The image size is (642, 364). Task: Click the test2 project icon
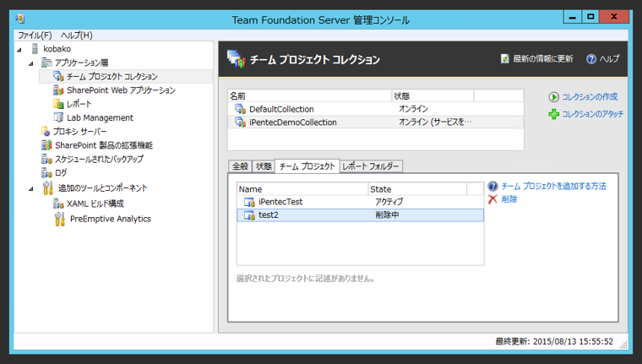coord(249,215)
